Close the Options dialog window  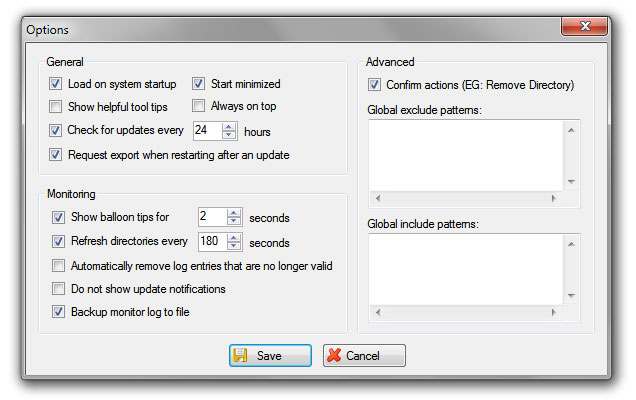[584, 26]
